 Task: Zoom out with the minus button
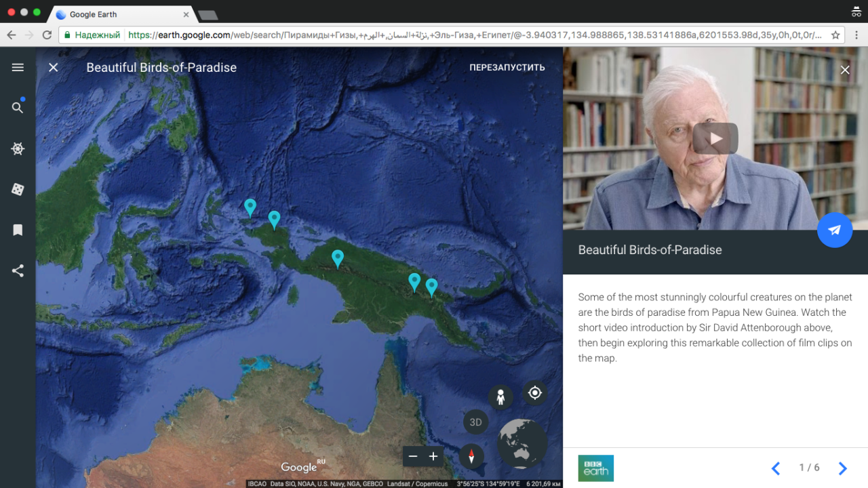click(x=412, y=456)
